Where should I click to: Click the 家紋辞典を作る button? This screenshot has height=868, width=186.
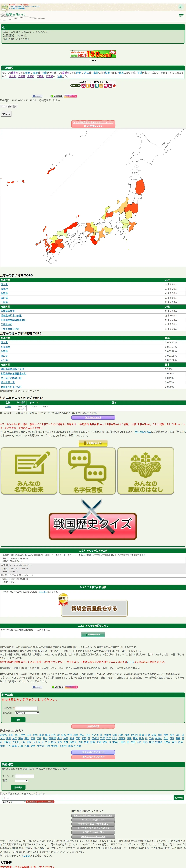pos(93,635)
